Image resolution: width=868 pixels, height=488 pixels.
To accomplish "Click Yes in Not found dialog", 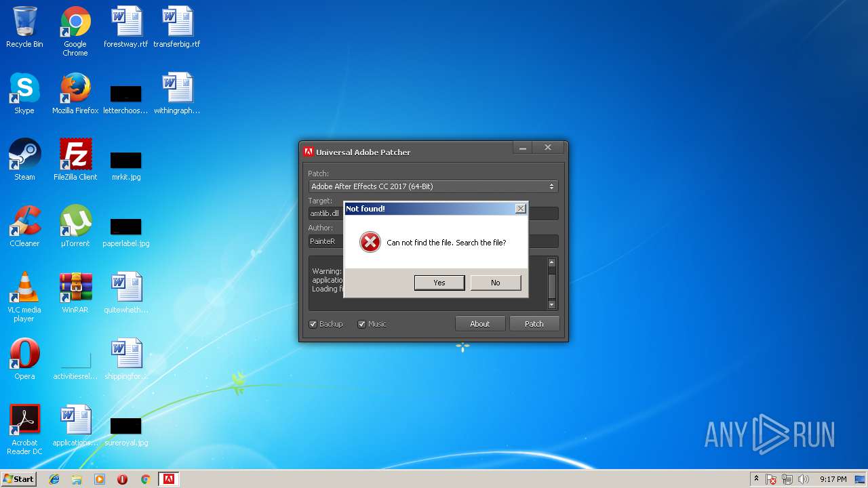I will (x=439, y=283).
